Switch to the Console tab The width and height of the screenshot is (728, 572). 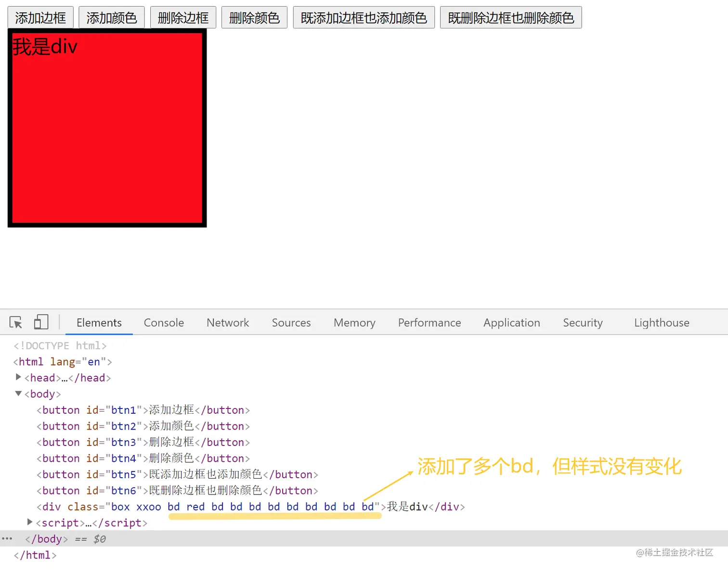[x=163, y=323]
